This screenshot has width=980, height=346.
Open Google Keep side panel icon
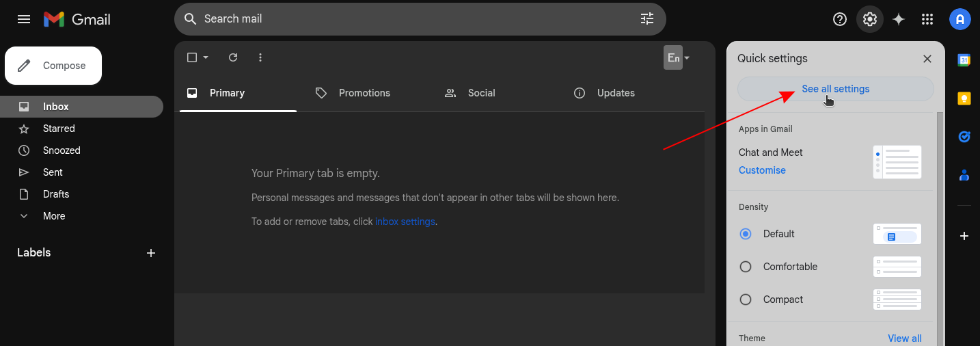[964, 98]
